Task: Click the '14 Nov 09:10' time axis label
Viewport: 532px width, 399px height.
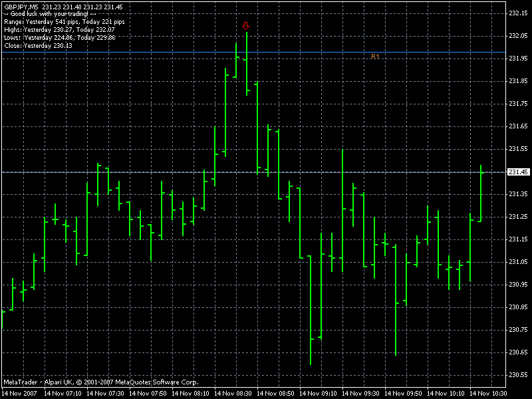Action: click(x=319, y=394)
